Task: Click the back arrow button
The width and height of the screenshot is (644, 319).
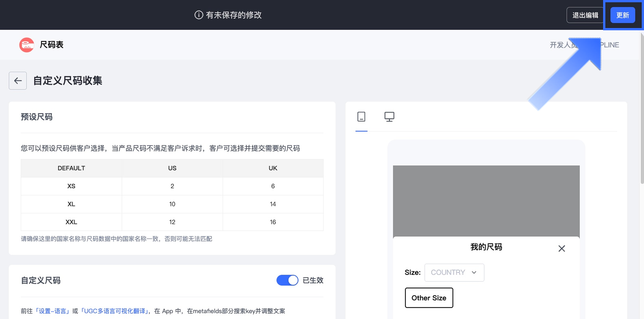Action: [18, 81]
